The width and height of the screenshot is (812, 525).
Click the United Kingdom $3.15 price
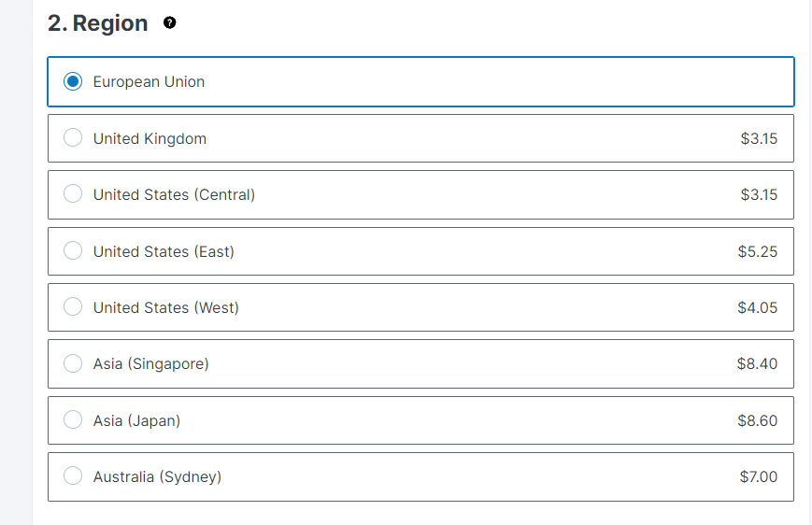pos(759,139)
